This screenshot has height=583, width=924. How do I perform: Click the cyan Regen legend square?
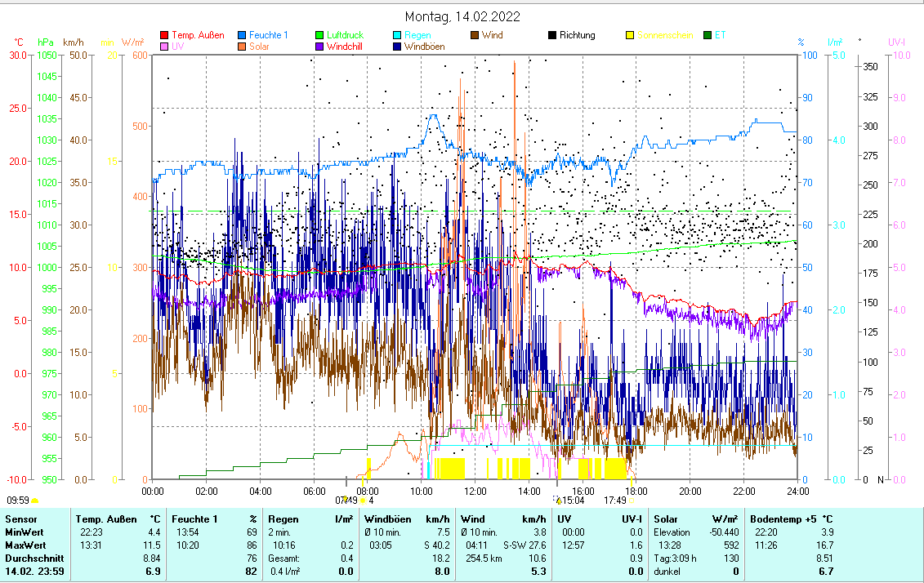coord(397,36)
